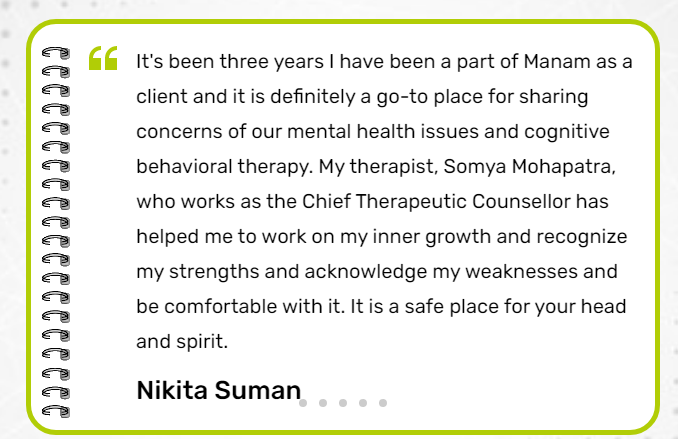The width and height of the screenshot is (678, 439).
Task: Select the second carousel pagination dot
Action: point(323,403)
